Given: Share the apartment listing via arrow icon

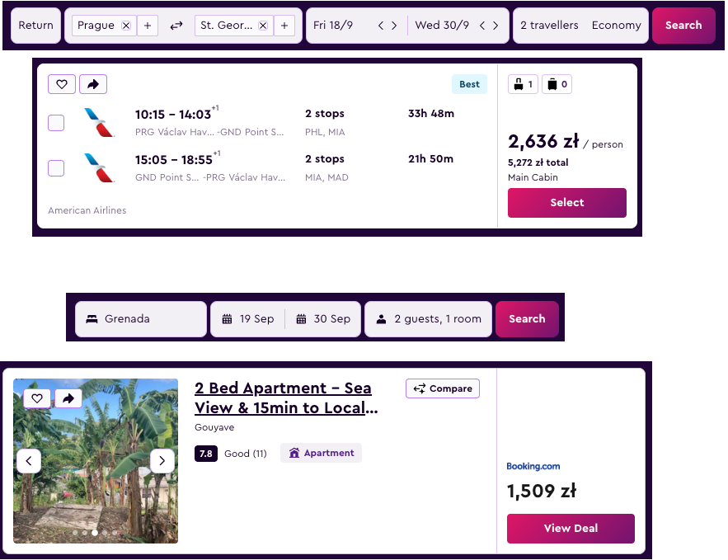Looking at the screenshot, I should [x=68, y=398].
